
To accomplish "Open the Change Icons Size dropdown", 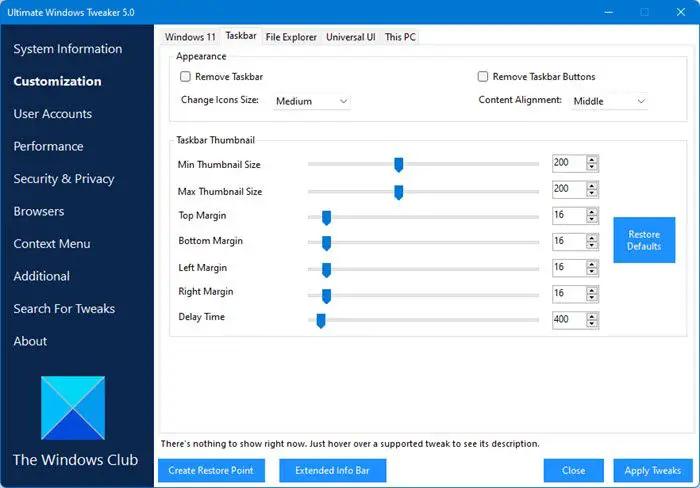I will click(x=312, y=101).
